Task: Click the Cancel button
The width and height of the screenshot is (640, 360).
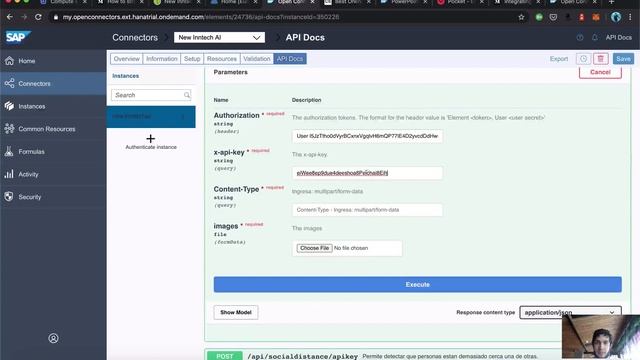Action: point(600,72)
